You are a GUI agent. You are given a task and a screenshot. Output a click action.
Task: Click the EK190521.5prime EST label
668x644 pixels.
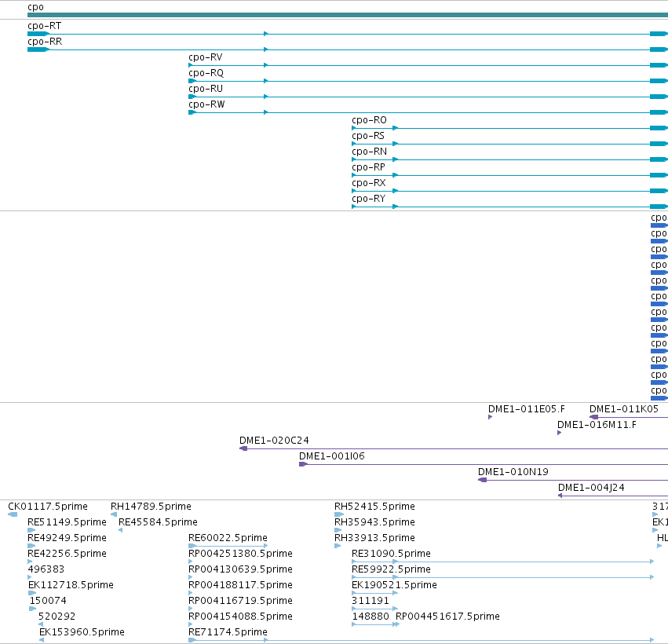[395, 585]
